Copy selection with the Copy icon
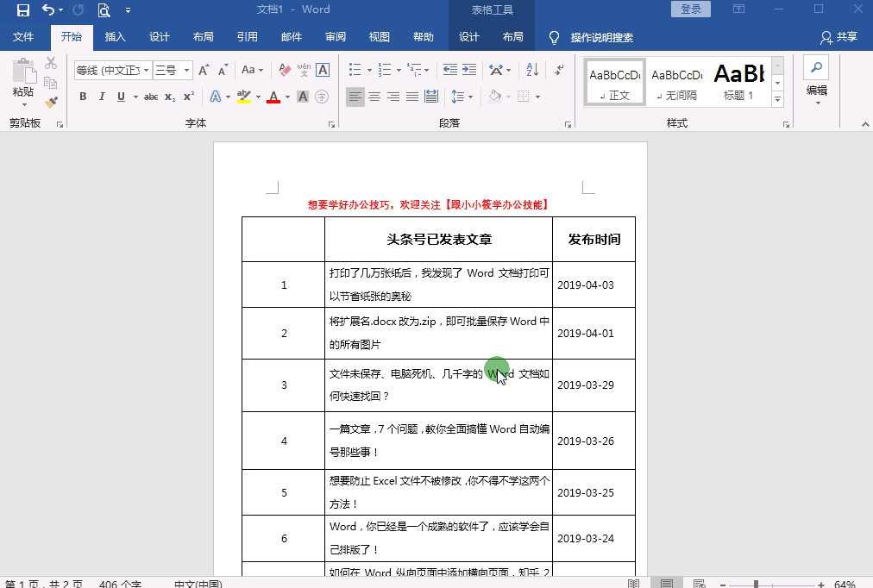The height and width of the screenshot is (588, 873). (x=51, y=82)
